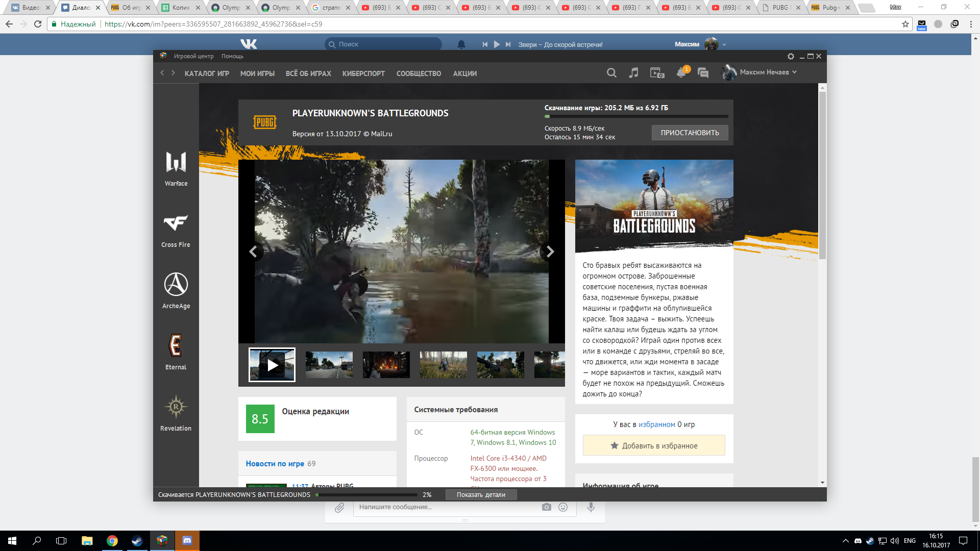Open the избранном favorites link
The width and height of the screenshot is (980, 551).
coord(656,424)
